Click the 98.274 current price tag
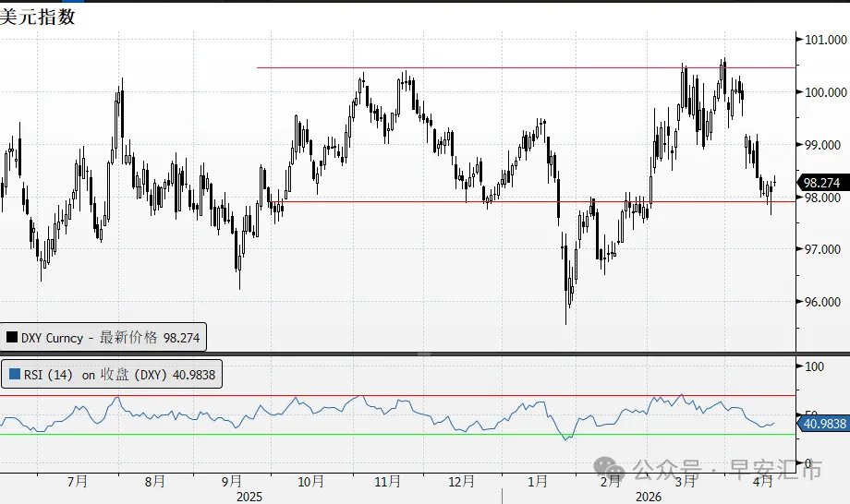This screenshot has height=504, width=850. 822,183
